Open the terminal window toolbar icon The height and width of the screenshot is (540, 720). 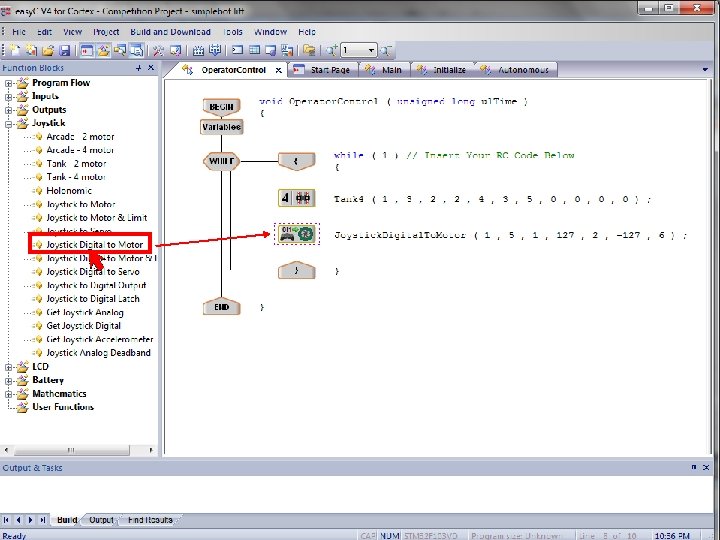click(237, 50)
